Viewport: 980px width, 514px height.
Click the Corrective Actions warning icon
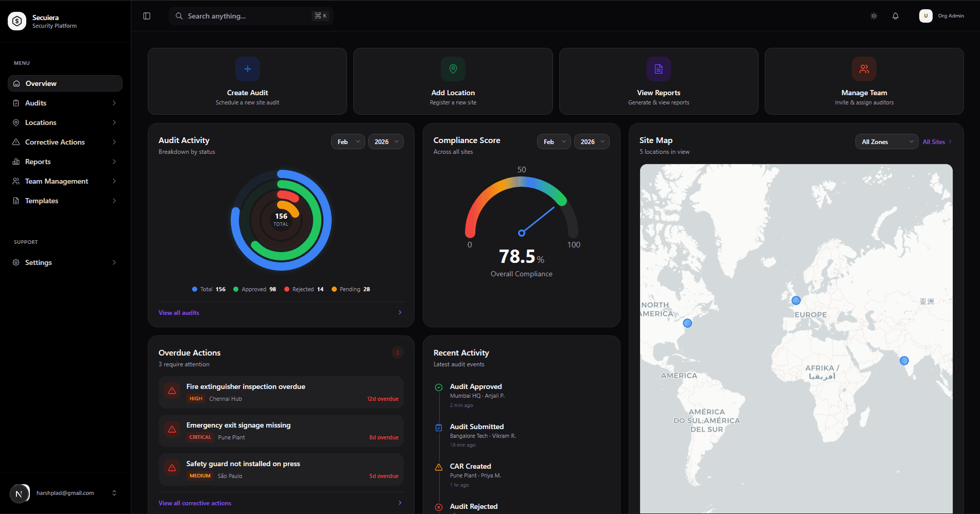click(16, 141)
